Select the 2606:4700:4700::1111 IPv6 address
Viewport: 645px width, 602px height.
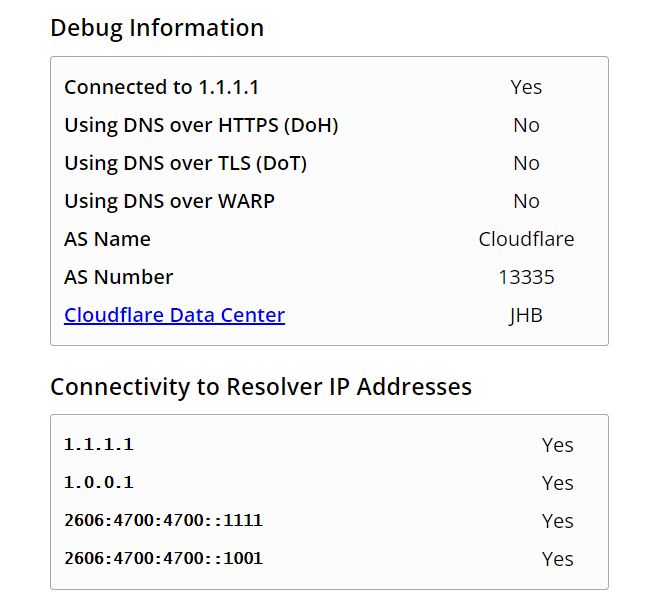pyautogui.click(x=163, y=520)
